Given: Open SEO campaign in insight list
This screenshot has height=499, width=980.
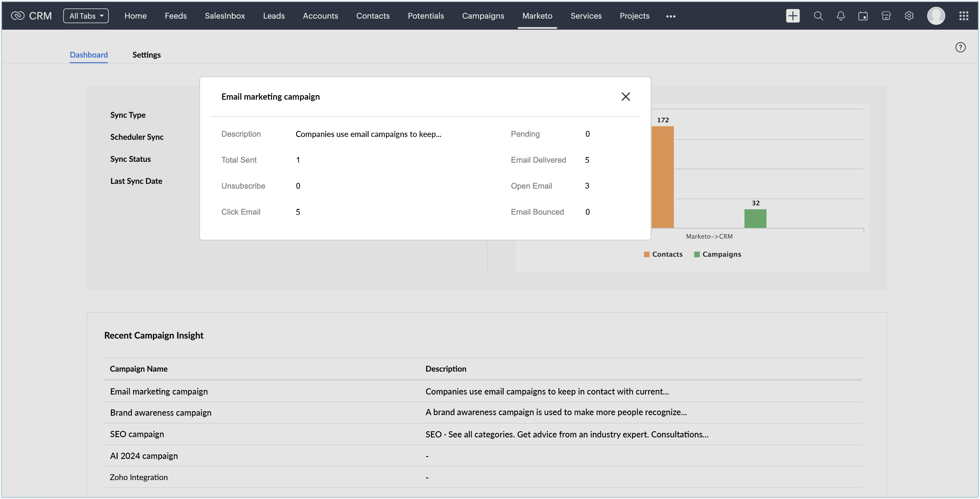Looking at the screenshot, I should tap(137, 434).
